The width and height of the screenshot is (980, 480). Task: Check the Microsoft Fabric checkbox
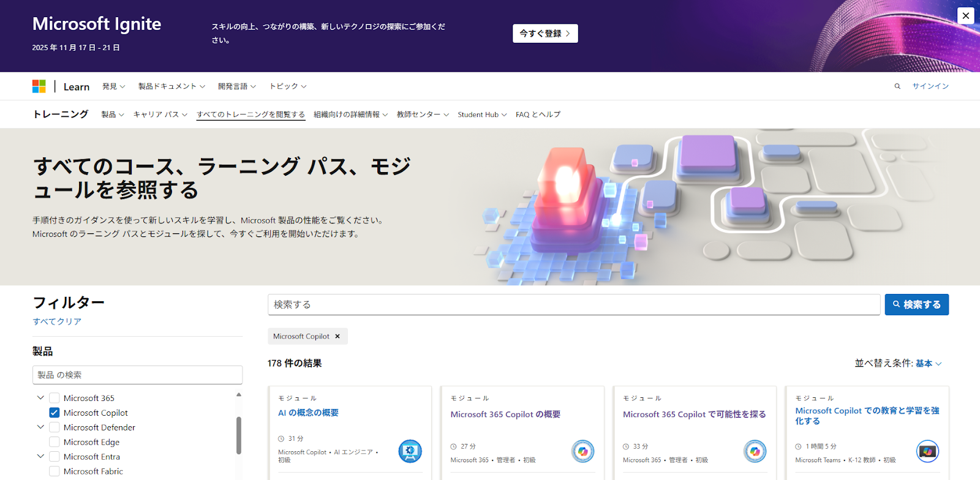click(x=55, y=471)
